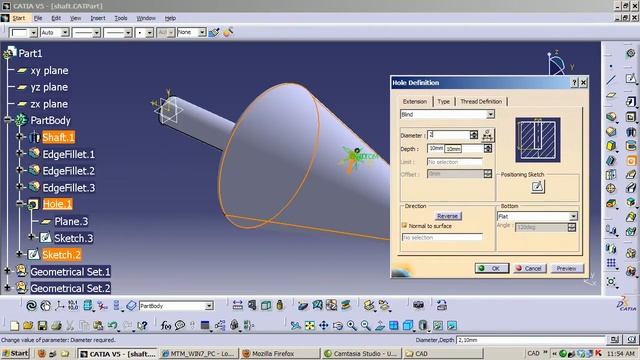The height and width of the screenshot is (360, 640).
Task: Click the Diameter input field
Action: coord(448,135)
